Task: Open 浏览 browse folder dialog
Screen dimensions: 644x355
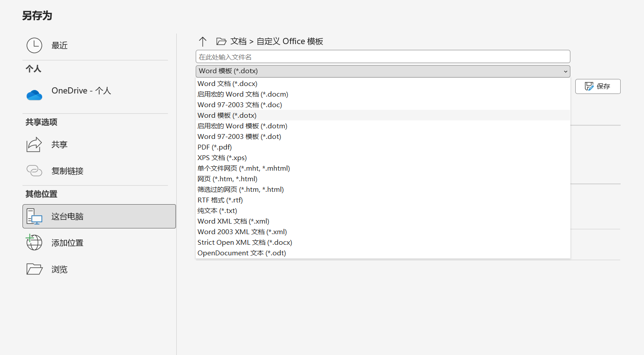Action: (x=60, y=269)
